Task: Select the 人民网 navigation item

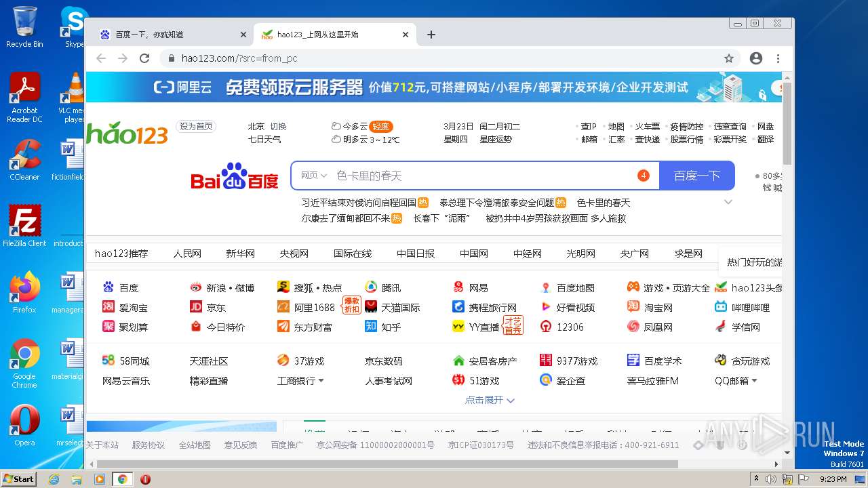Action: point(187,253)
